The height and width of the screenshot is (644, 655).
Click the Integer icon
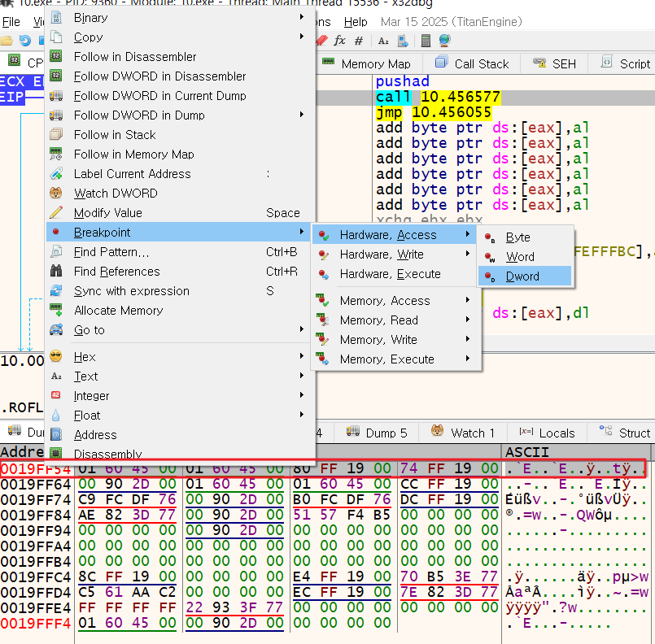point(56,395)
